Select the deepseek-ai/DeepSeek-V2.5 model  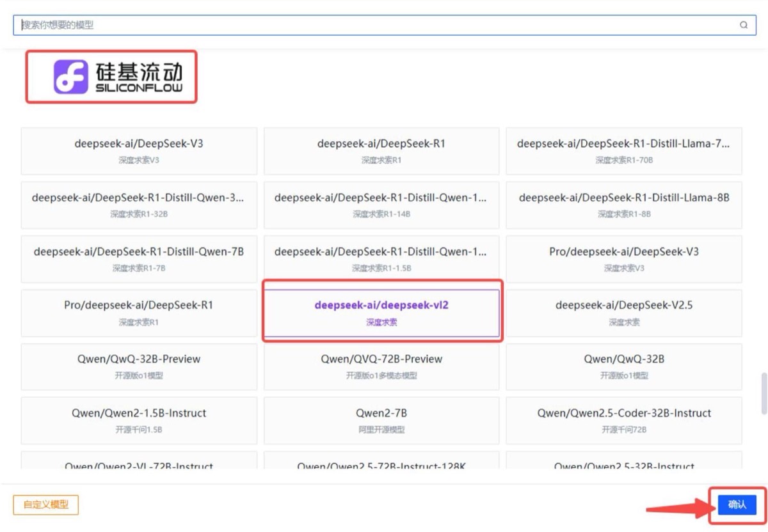[x=624, y=313]
